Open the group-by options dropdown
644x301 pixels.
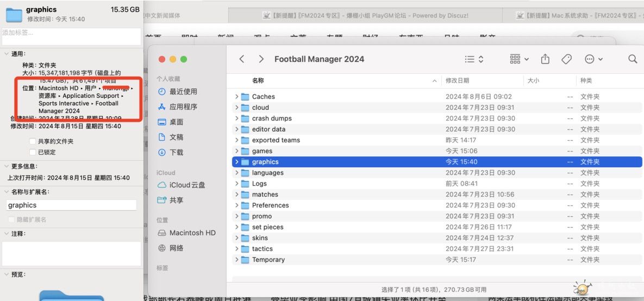tap(519, 59)
